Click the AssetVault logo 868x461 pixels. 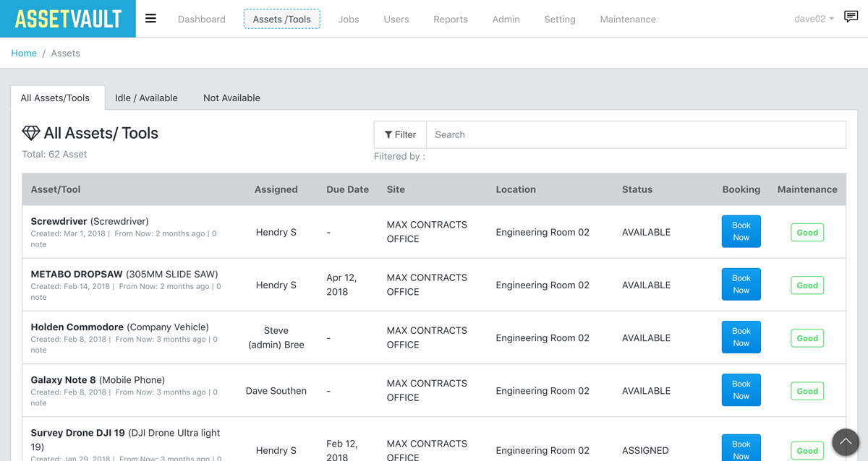click(x=67, y=17)
